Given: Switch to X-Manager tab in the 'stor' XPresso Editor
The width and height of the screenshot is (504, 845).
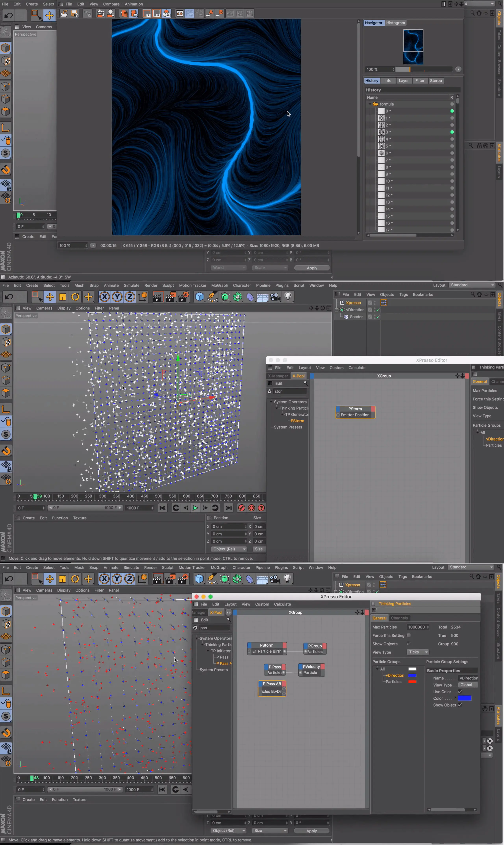Looking at the screenshot, I should (x=278, y=376).
